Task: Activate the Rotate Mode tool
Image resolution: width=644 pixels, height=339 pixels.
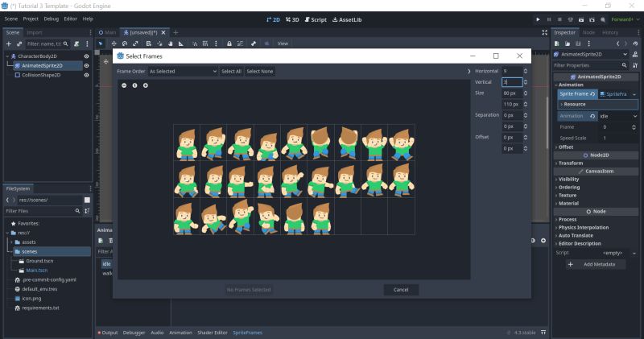Action: tap(125, 43)
